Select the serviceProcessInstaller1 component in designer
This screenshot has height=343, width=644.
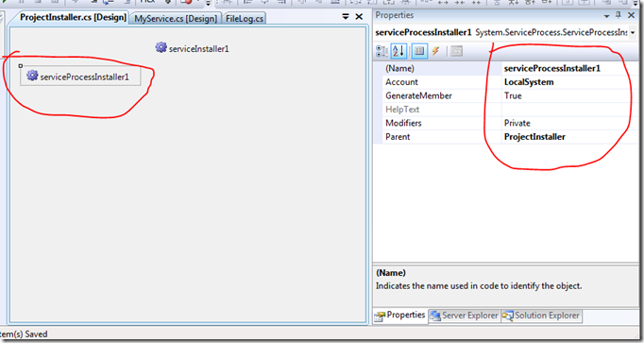(80, 77)
